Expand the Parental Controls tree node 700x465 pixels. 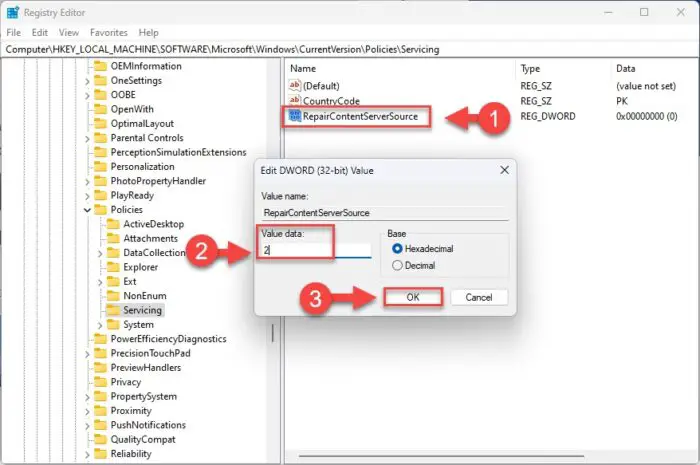(x=87, y=139)
